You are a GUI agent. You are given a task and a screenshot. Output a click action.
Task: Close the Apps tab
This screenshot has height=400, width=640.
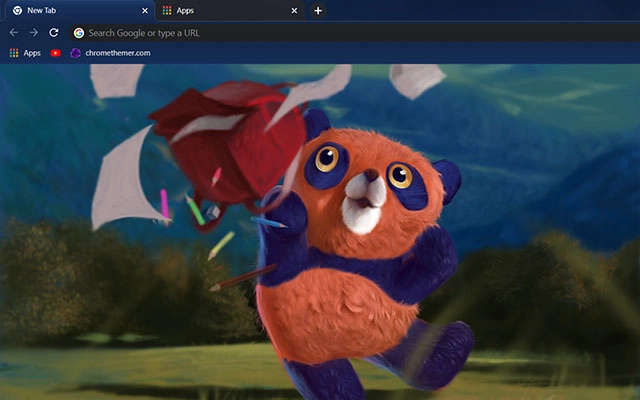[x=294, y=11]
